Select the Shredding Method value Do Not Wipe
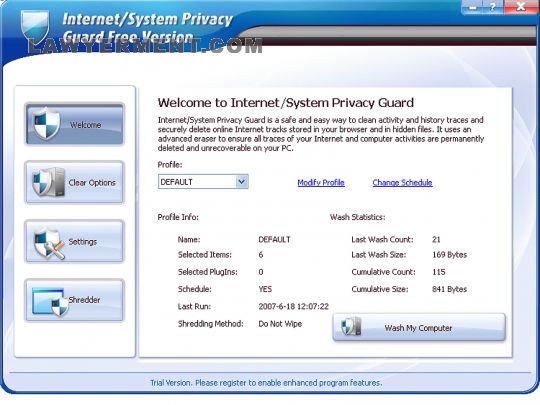The image size is (540, 405). coord(280,324)
